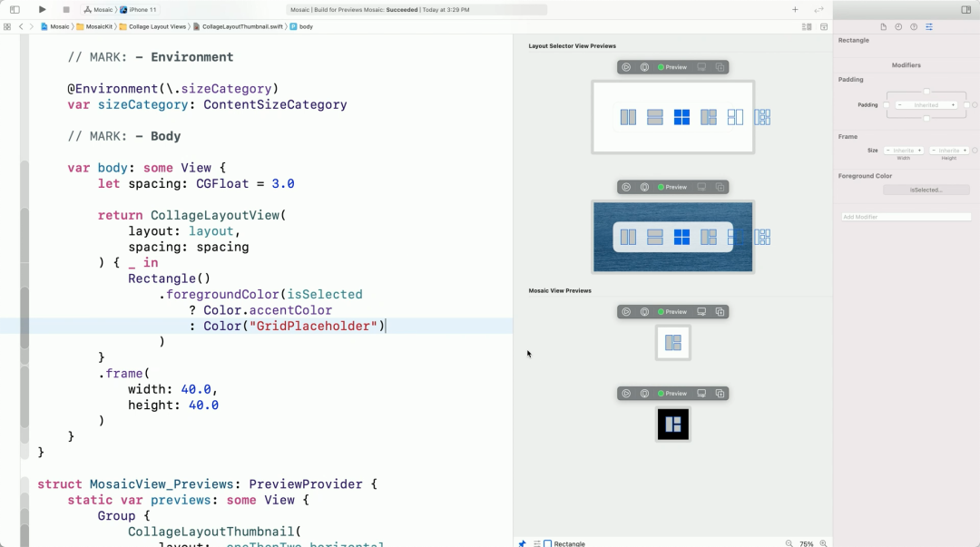Open Mosaic project breadcrumb
The height and width of the screenshot is (547, 980).
(x=55, y=27)
